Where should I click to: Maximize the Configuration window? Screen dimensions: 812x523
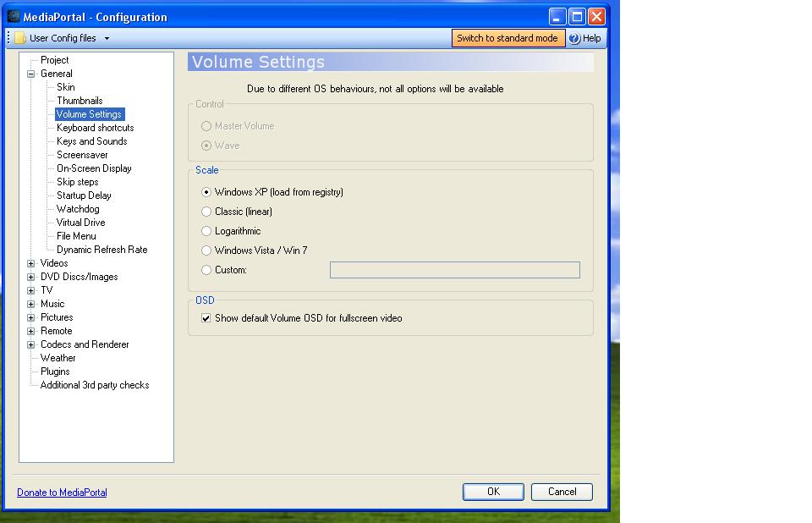[x=577, y=17]
